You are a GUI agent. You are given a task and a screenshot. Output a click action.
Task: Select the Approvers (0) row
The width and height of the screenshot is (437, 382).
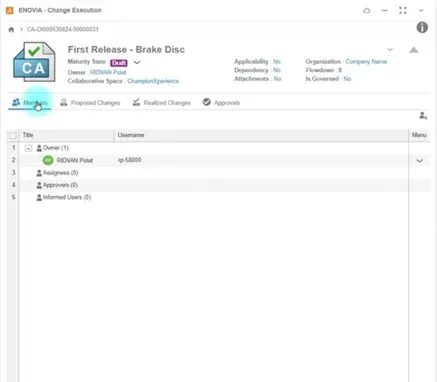[x=218, y=185]
